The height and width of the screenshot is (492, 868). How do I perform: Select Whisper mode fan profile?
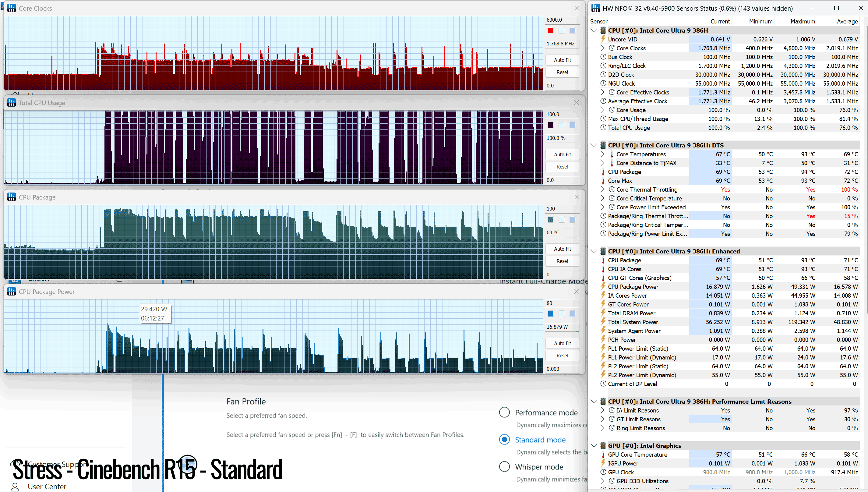click(504, 467)
